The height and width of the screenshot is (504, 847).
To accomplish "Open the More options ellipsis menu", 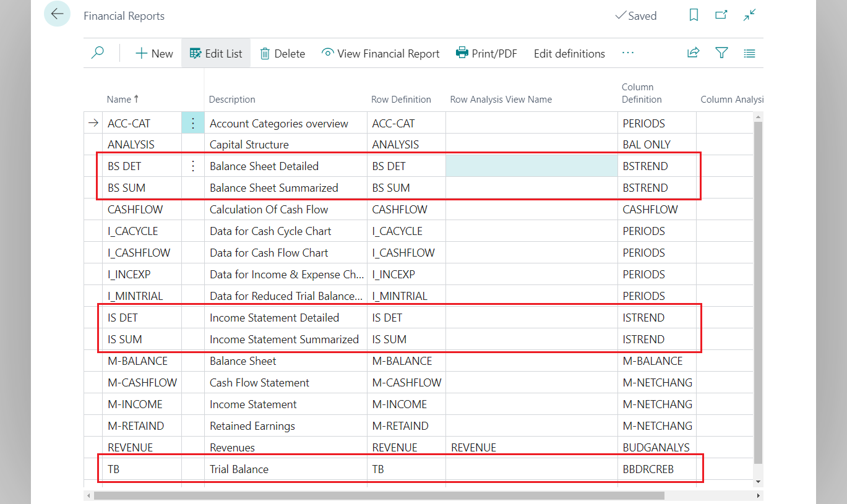I will pos(627,53).
